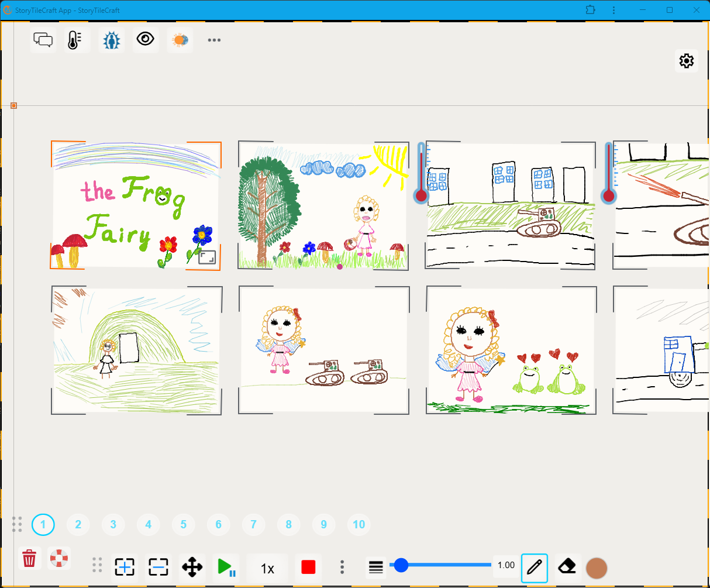Click the remove tile minus frame icon
The image size is (710, 588).
[158, 567]
